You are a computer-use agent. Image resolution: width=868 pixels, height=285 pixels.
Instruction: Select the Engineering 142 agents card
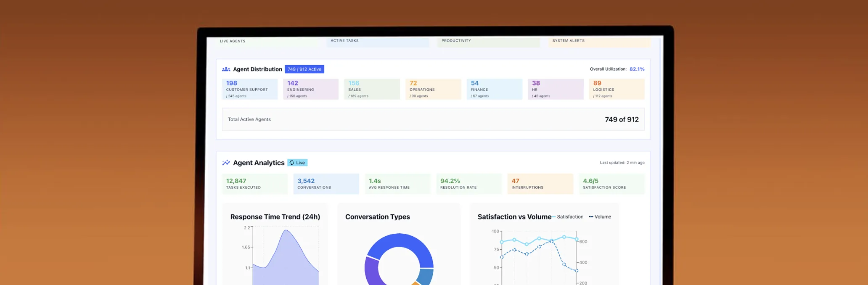tap(311, 89)
